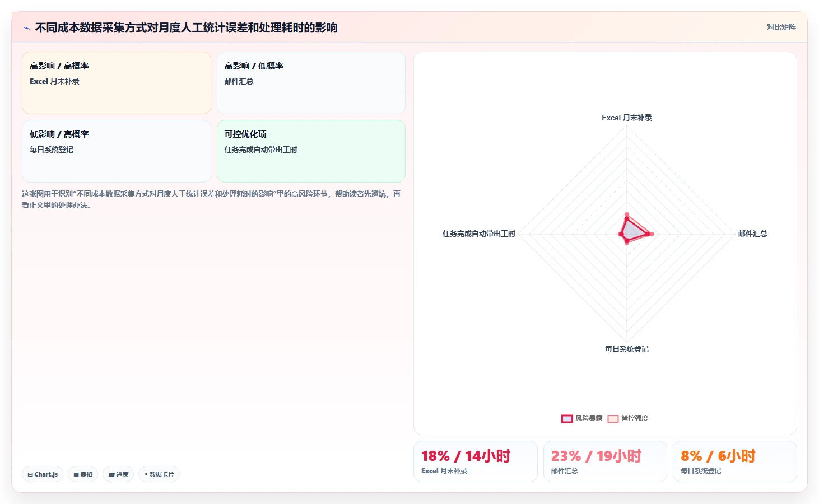Viewport: 819px width, 504px height.
Task: Click the small blue icon before the title
Action: (x=26, y=28)
